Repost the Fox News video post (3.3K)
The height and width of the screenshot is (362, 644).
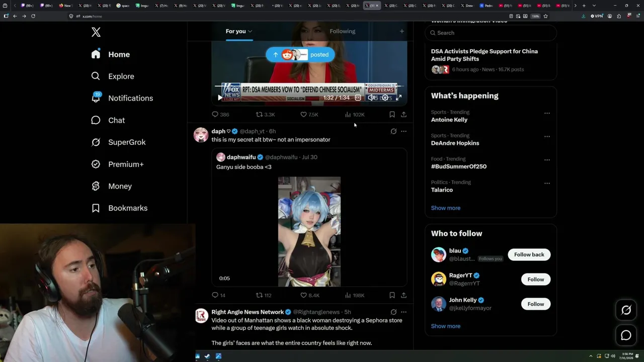coord(265,115)
